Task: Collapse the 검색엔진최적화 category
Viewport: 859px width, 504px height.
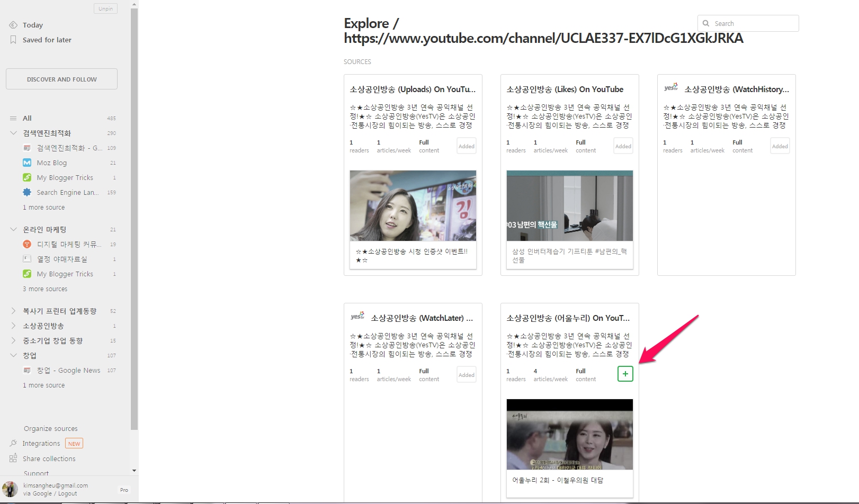Action: [13, 133]
